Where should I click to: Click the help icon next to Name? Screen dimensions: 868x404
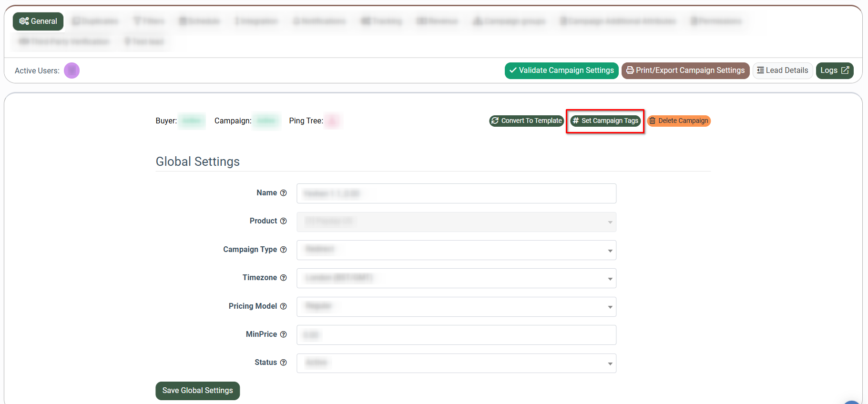coord(283,193)
